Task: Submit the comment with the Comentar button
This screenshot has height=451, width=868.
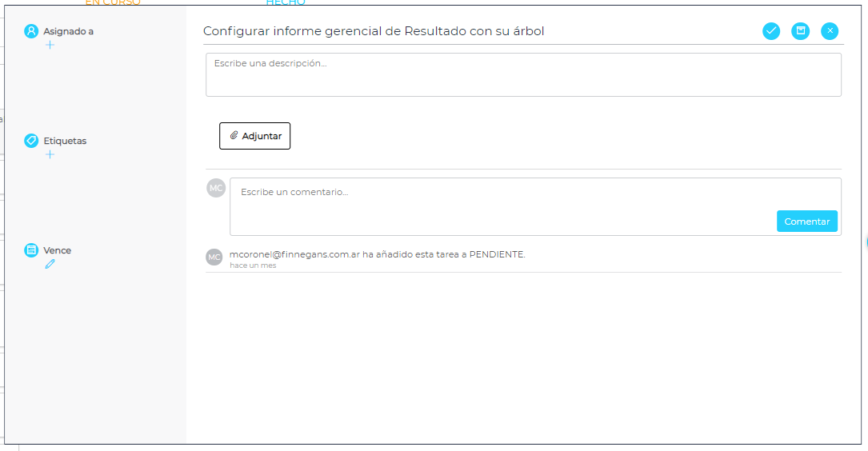Action: tap(806, 222)
